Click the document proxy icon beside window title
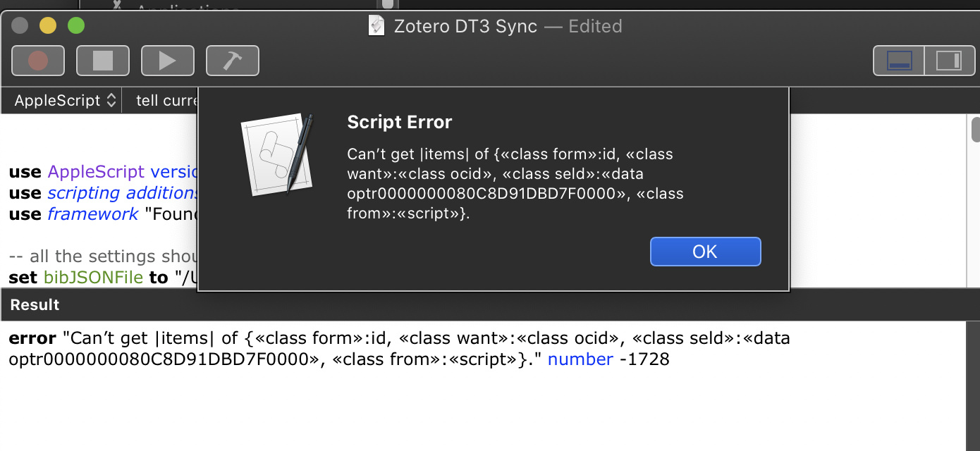 point(377,26)
